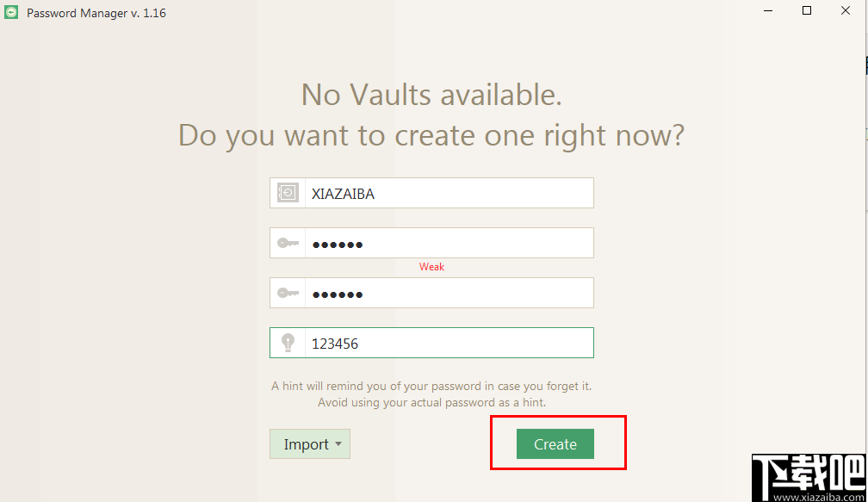
Task: Click the master password input field
Action: [448, 243]
